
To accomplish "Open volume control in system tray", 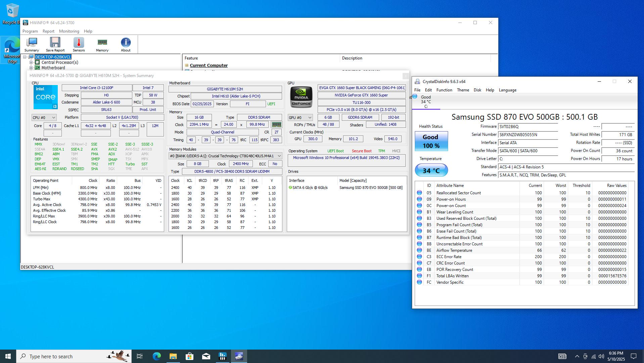I will (x=601, y=356).
